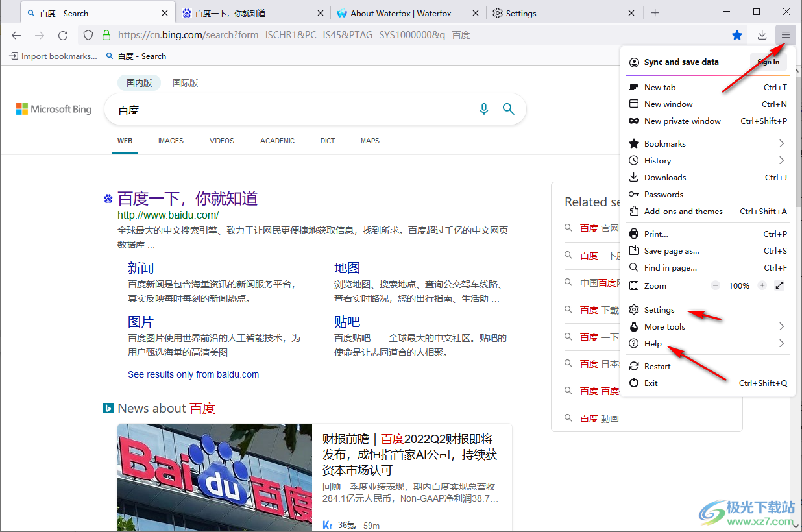Click the Microsoft Bing logo
The height and width of the screenshot is (532, 802).
pyautogui.click(x=54, y=109)
